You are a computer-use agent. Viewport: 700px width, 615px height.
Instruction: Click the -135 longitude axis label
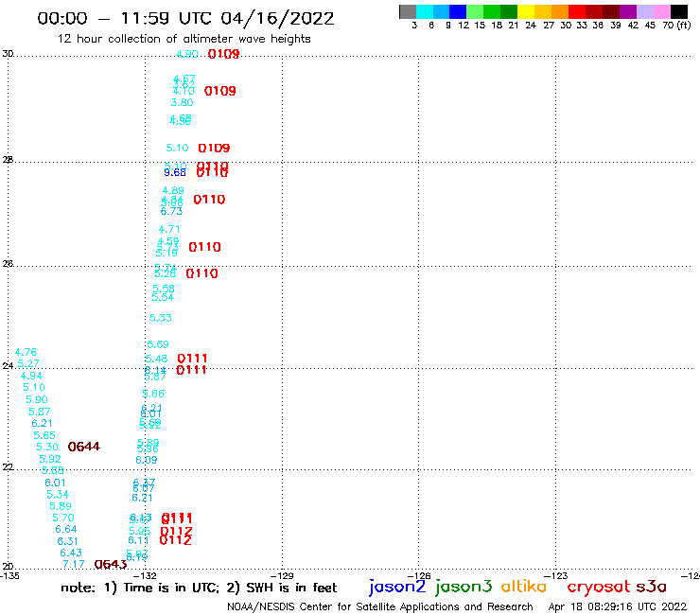point(9,575)
